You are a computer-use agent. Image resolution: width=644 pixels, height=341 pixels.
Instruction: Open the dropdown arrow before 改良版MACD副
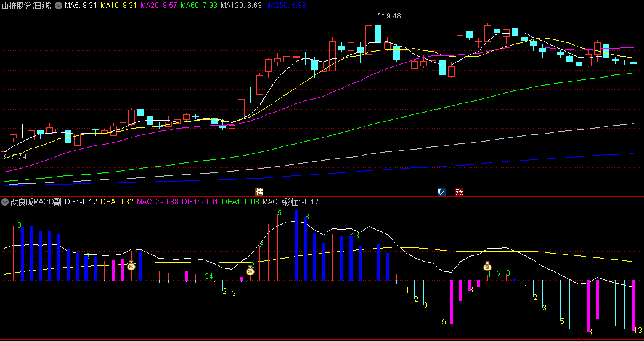pos(6,202)
